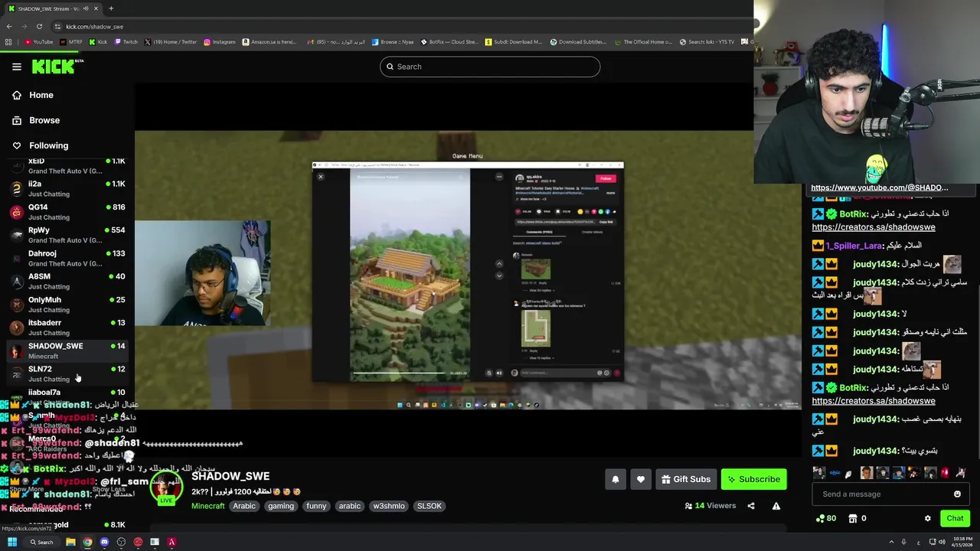
Task: Click the funny tag
Action: 316,506
